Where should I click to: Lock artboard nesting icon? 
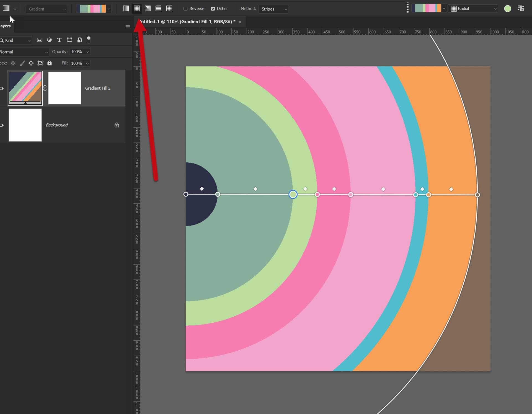pyautogui.click(x=40, y=63)
